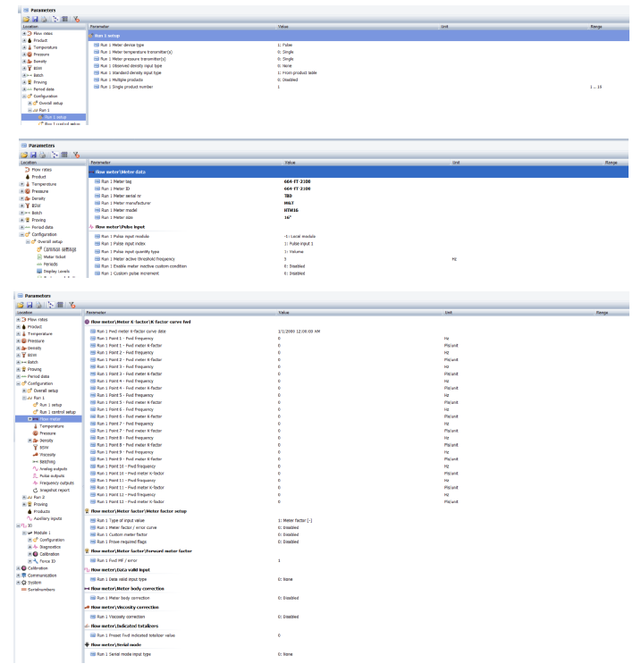The height and width of the screenshot is (672, 633).
Task: Select Run 1 Meter active threshold frequency row
Action: tap(359, 259)
